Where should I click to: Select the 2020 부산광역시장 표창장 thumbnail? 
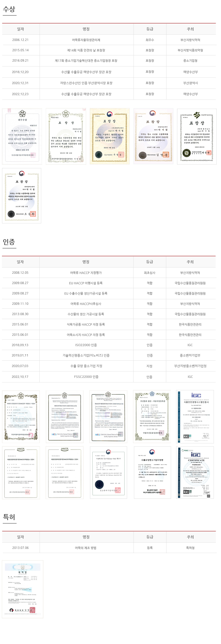click(196, 136)
